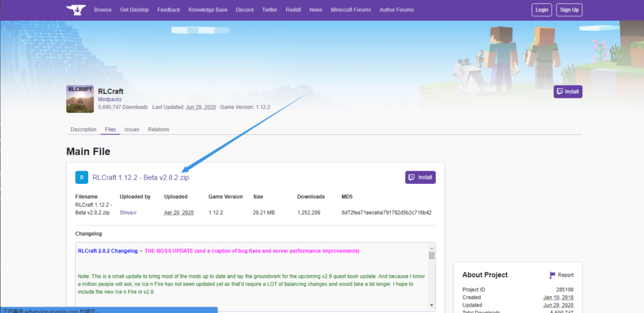Screen dimensions: 644x313
Task: Click the blue Beta 'B' release badge
Action: pyautogui.click(x=82, y=178)
